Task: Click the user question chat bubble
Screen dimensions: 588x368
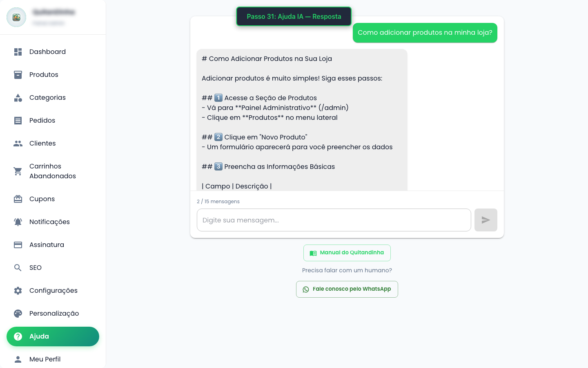Action: click(425, 33)
